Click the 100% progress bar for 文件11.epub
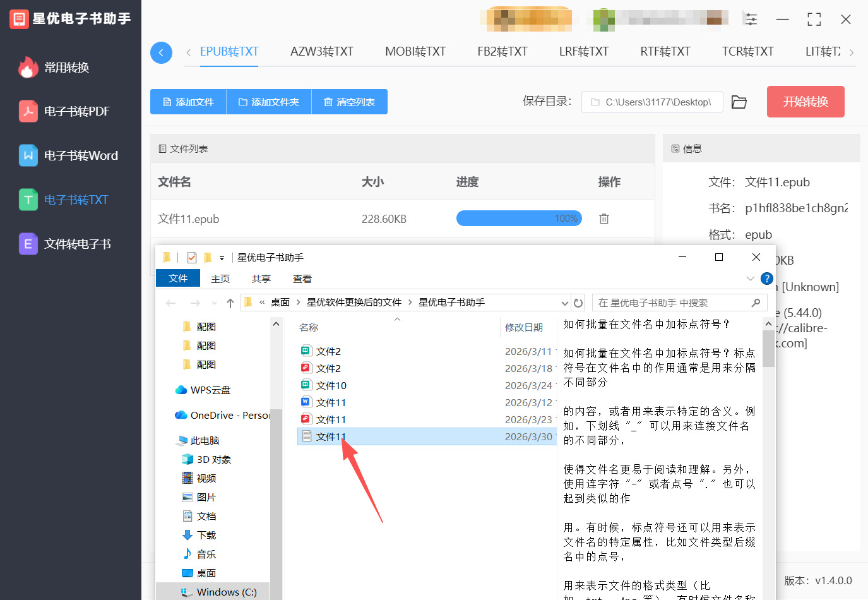Viewport: 868px width, 600px height. click(x=519, y=219)
